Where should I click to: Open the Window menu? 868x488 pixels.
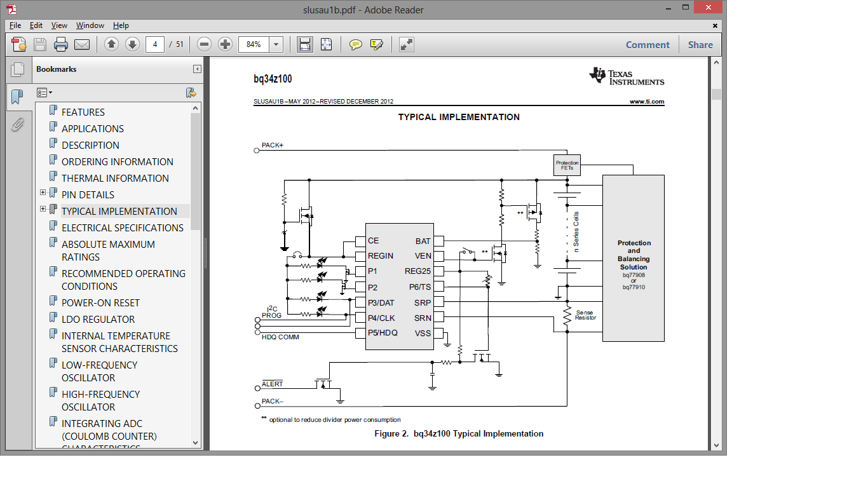tap(90, 25)
